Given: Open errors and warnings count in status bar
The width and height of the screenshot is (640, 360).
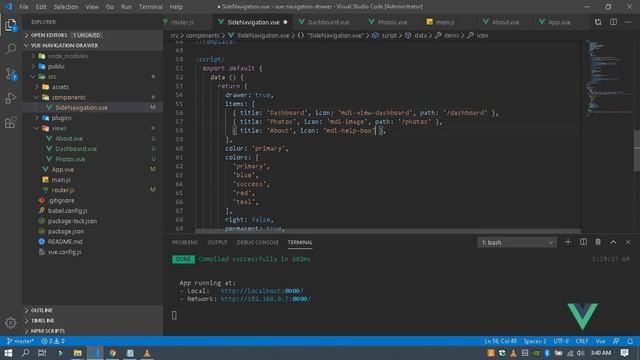Looking at the screenshot, I should 53,341.
